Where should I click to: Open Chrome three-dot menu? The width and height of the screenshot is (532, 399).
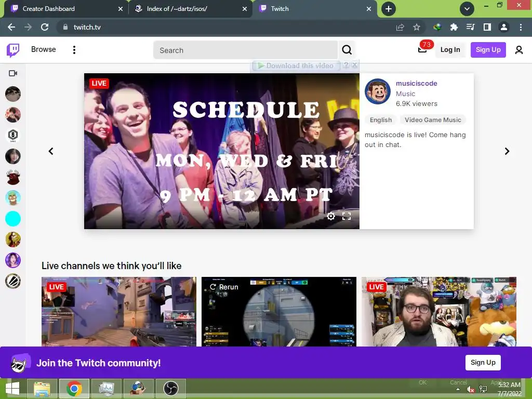tap(521, 27)
